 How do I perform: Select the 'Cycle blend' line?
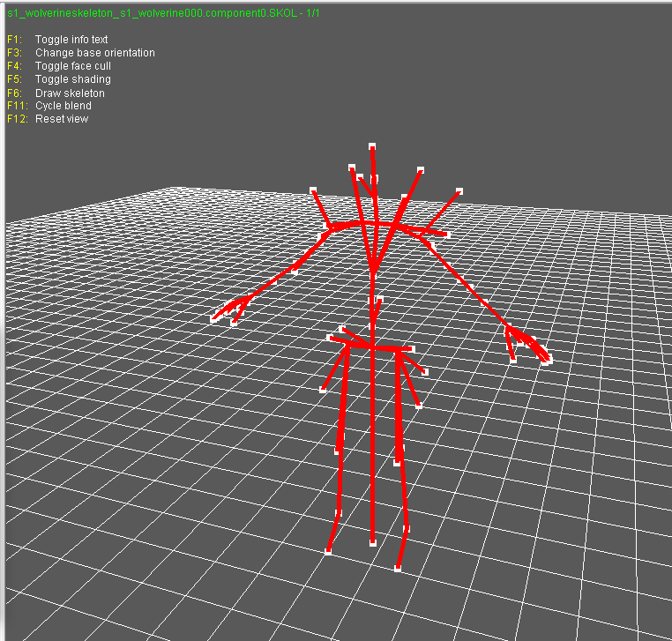pyautogui.click(x=63, y=106)
